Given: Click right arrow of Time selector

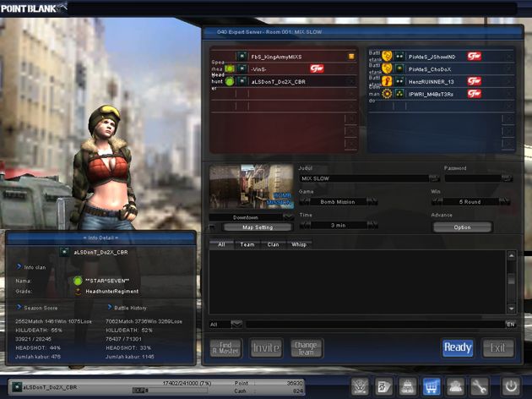Looking at the screenshot, I should point(372,225).
